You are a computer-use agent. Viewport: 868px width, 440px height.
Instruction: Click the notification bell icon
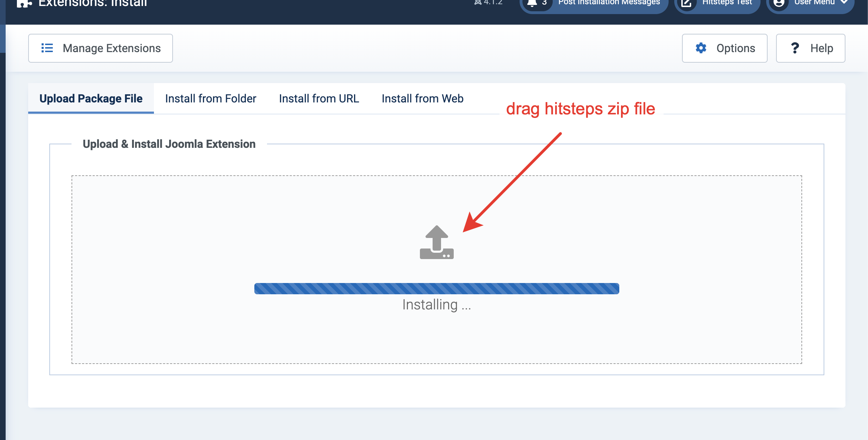coord(532,3)
